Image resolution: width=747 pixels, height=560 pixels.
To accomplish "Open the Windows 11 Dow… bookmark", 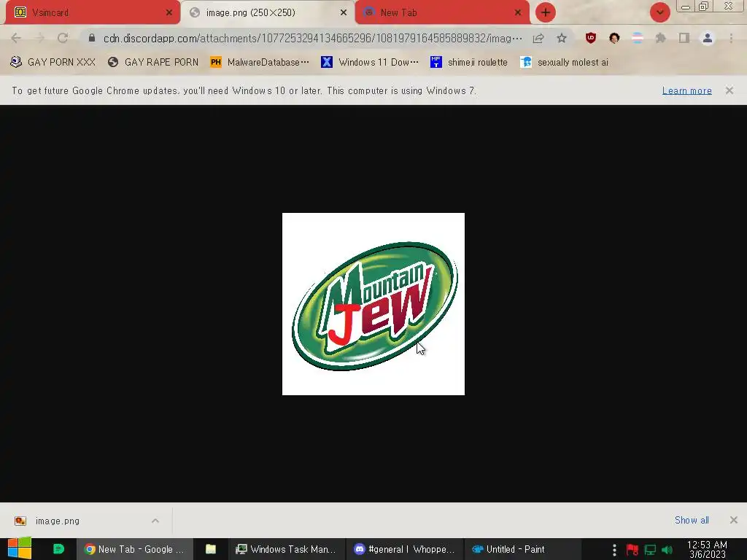I will pyautogui.click(x=370, y=62).
